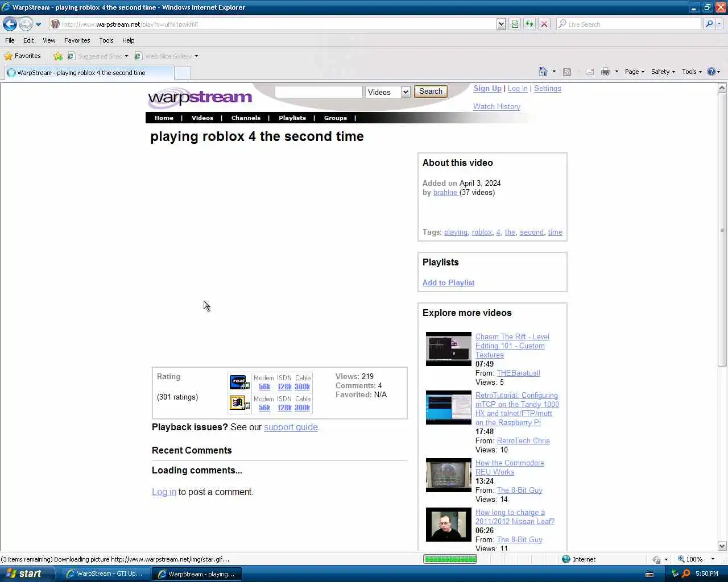Click the Watch History link

[x=497, y=107]
